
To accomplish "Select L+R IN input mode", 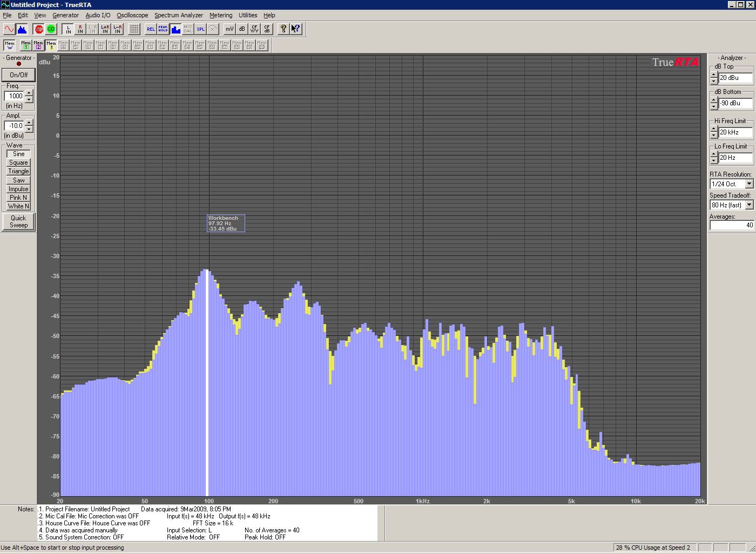I will [105, 29].
